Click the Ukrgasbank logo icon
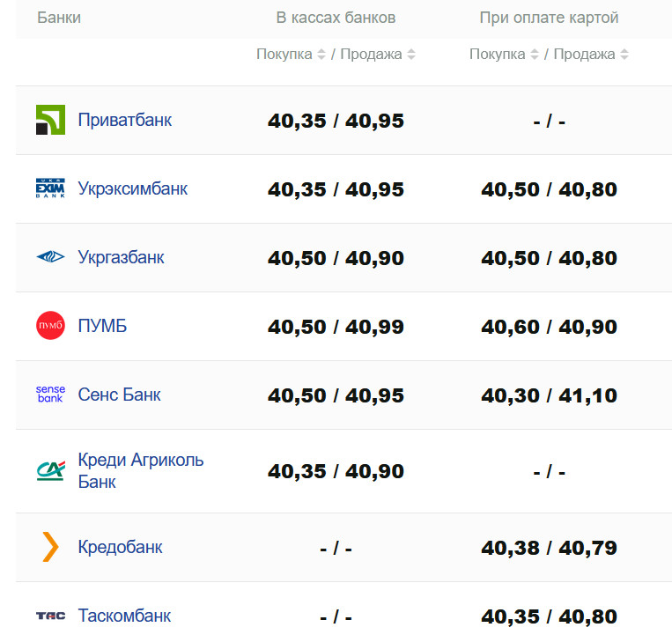This screenshot has width=672, height=642. (50, 257)
